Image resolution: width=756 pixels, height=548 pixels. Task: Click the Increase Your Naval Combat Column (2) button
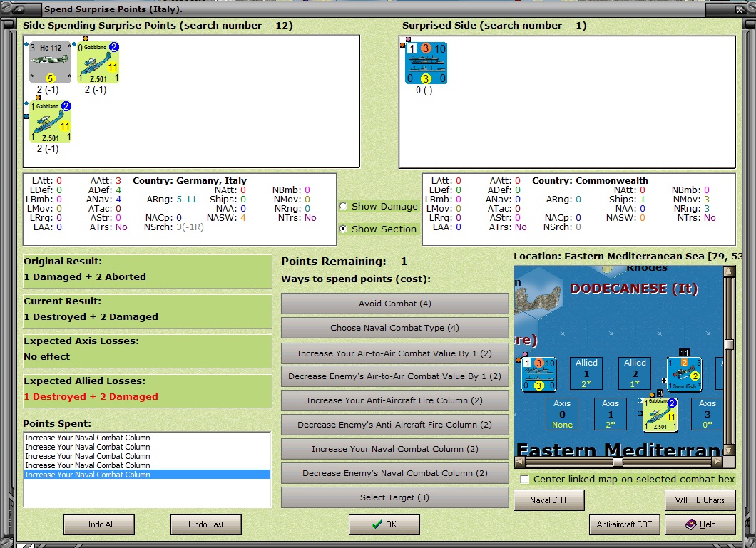[x=395, y=449]
